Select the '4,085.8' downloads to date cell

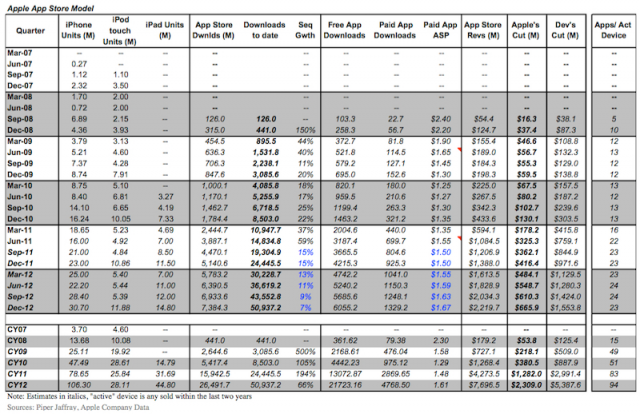[266, 186]
